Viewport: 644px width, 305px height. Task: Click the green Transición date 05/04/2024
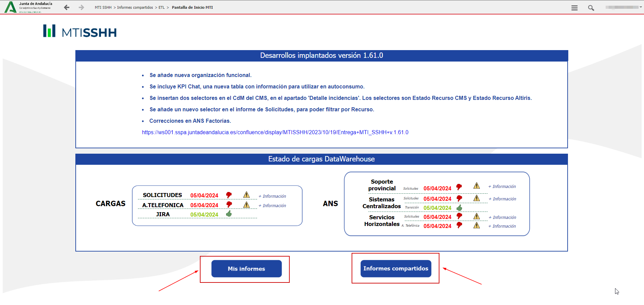[437, 208]
